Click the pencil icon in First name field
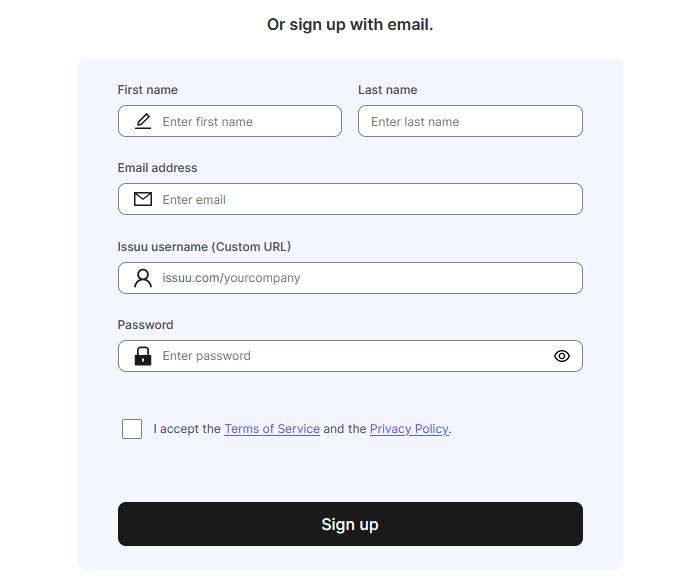This screenshot has width=683, height=586. click(143, 121)
